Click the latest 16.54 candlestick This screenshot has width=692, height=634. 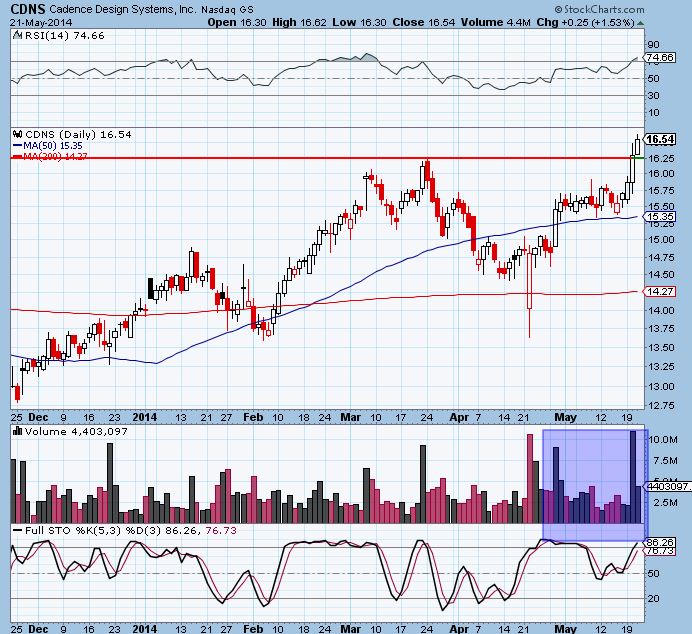tap(637, 146)
